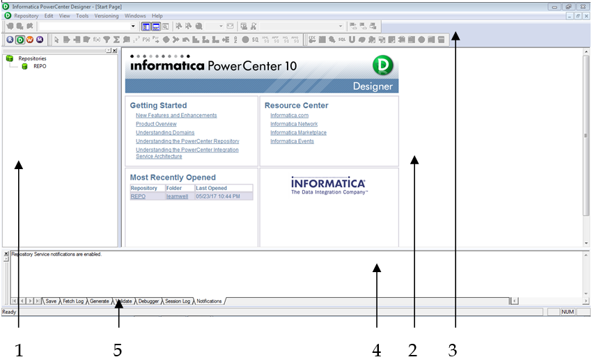The height and width of the screenshot is (364, 592).
Task: Select the green D Designer tool icon
Action: 20,40
